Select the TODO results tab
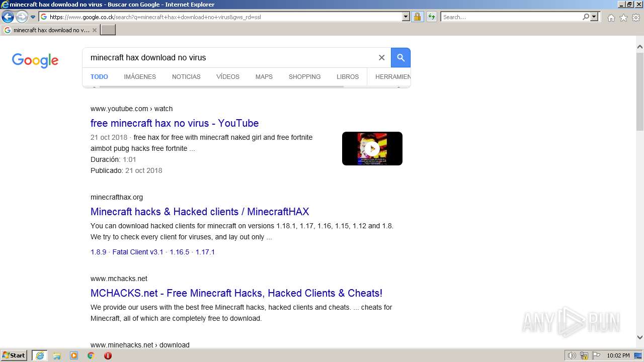644x362 pixels. click(99, 77)
